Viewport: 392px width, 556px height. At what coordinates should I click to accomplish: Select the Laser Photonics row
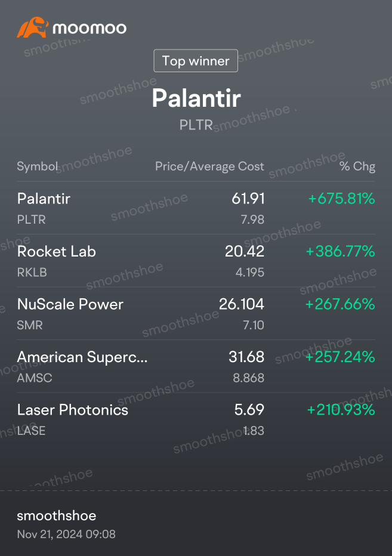[73, 410]
